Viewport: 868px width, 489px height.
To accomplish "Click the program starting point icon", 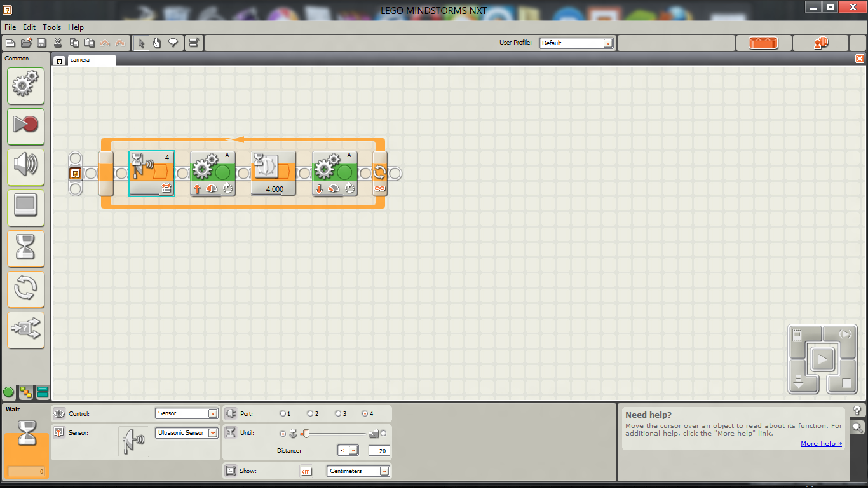I will [x=75, y=173].
